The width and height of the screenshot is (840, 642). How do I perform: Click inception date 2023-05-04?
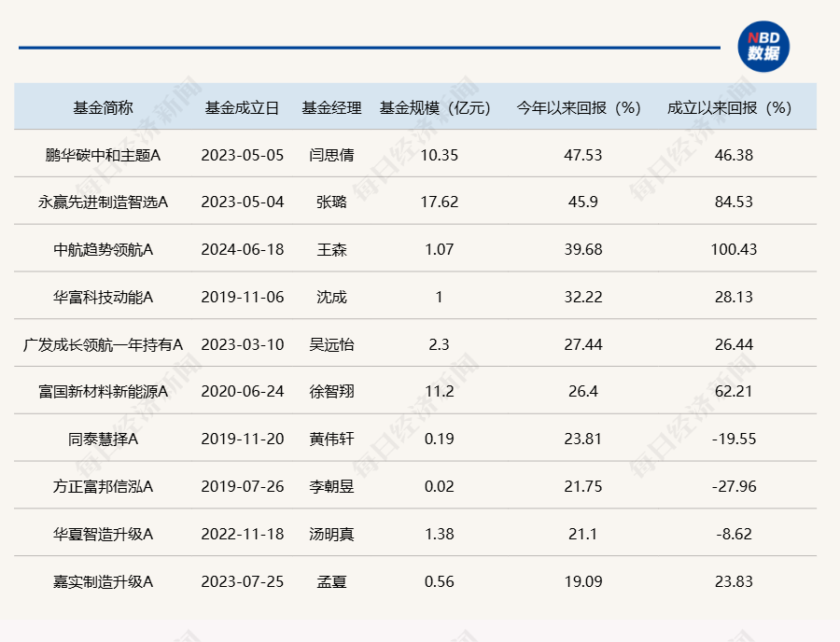[242, 202]
